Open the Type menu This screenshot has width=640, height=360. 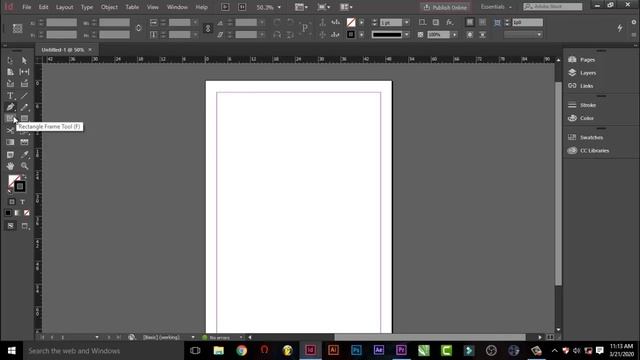(87, 7)
